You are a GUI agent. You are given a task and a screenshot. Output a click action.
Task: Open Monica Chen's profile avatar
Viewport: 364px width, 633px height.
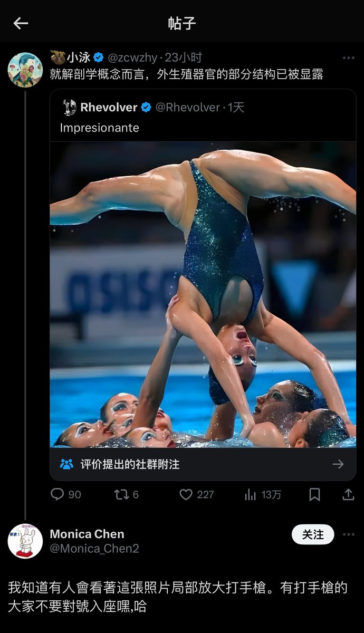[25, 541]
